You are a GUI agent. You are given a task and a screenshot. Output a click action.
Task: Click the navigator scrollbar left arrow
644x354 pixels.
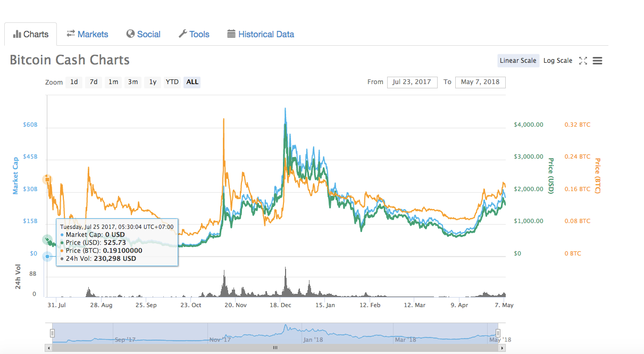click(49, 348)
